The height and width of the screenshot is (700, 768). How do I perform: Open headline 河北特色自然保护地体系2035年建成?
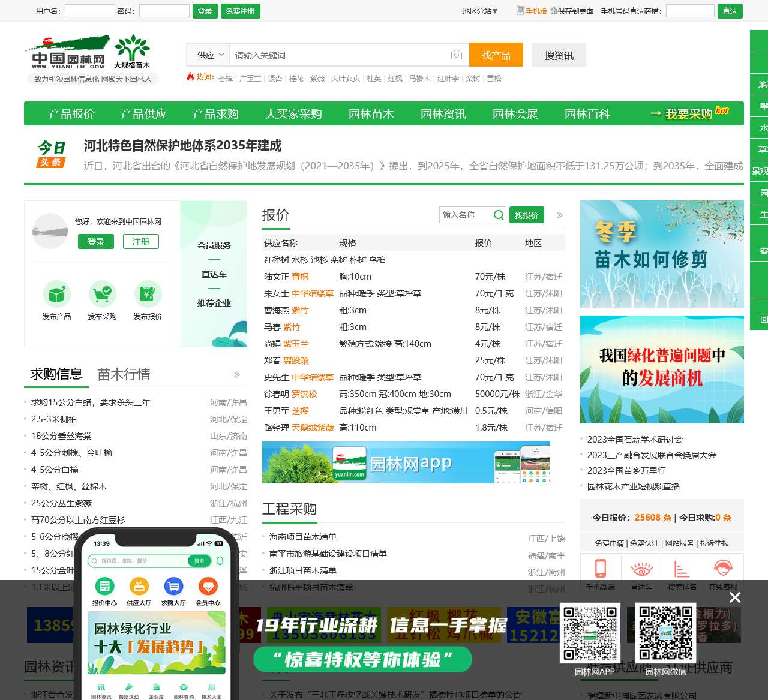click(182, 145)
